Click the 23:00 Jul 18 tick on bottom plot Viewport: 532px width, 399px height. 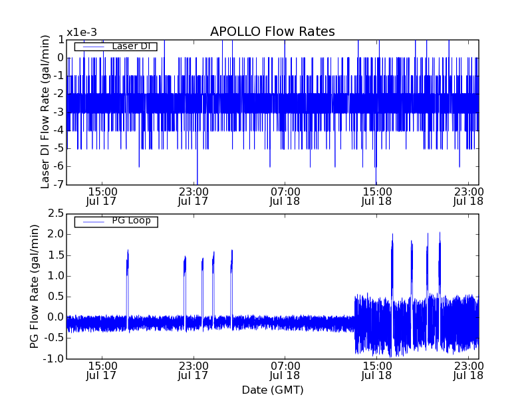468,370
